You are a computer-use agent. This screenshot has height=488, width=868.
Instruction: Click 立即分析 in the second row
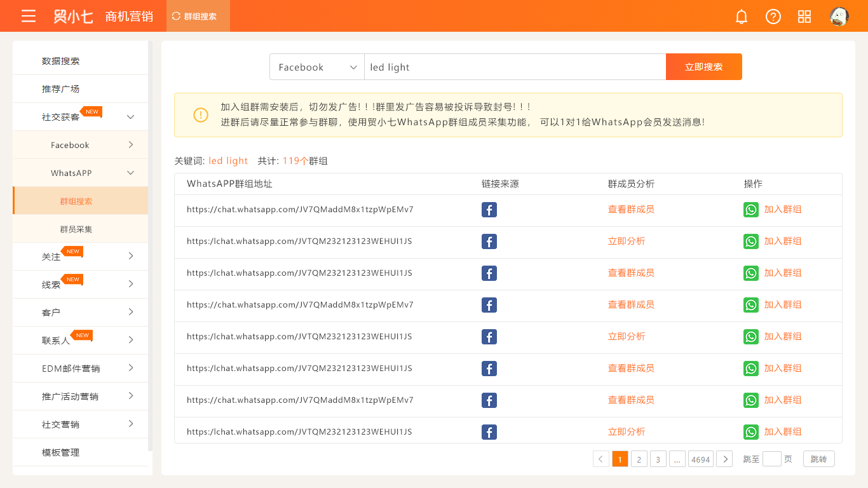click(627, 241)
